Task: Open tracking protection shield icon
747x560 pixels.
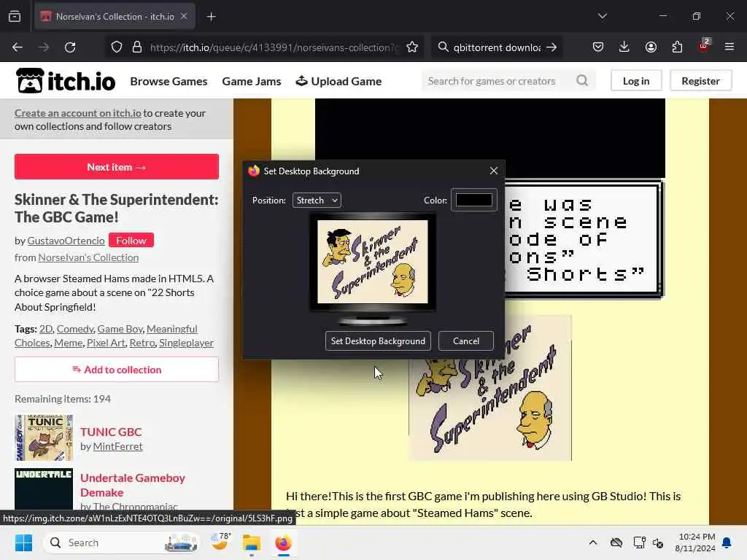Action: point(117,47)
